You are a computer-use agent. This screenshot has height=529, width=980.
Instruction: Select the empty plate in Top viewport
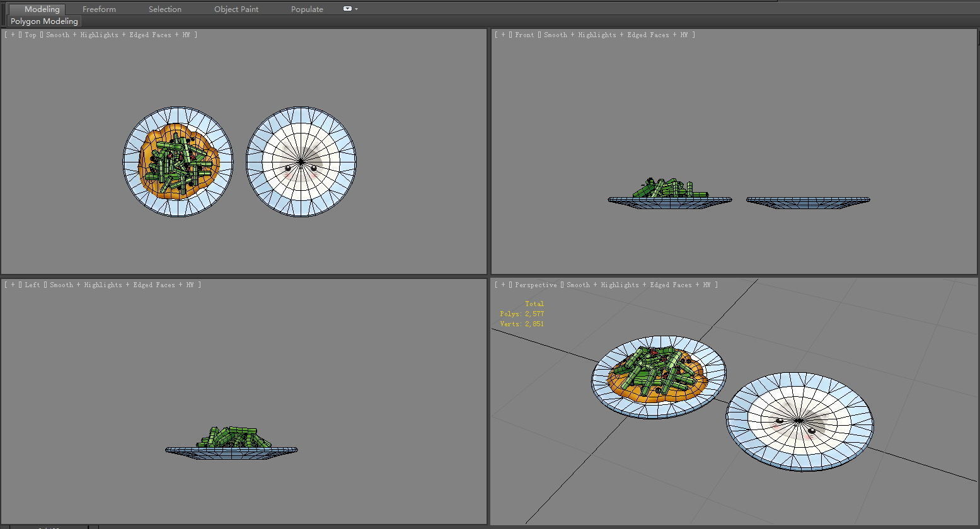click(x=301, y=162)
